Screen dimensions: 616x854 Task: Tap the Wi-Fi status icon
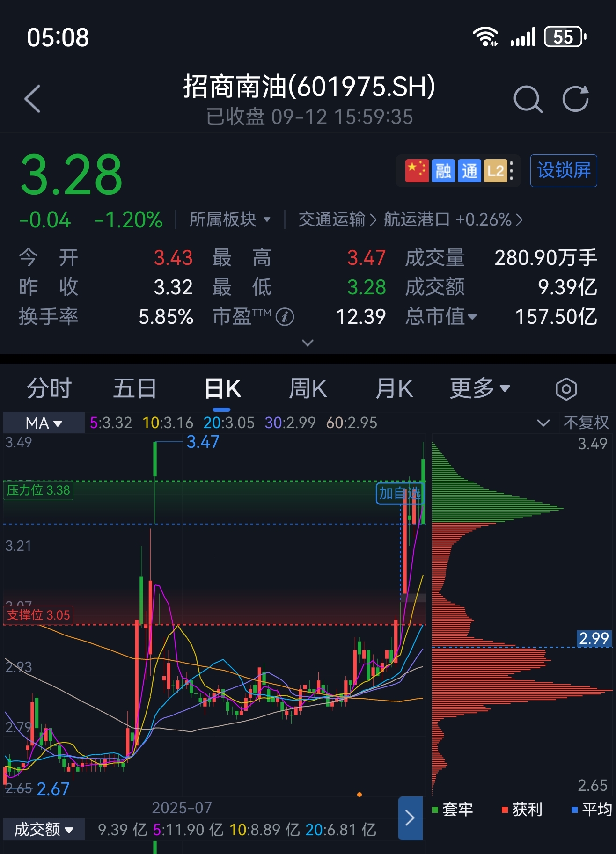click(485, 37)
